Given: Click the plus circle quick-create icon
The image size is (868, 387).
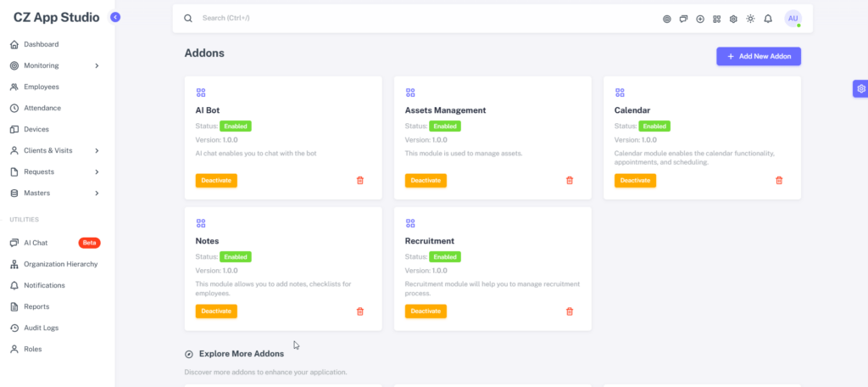Looking at the screenshot, I should point(700,19).
